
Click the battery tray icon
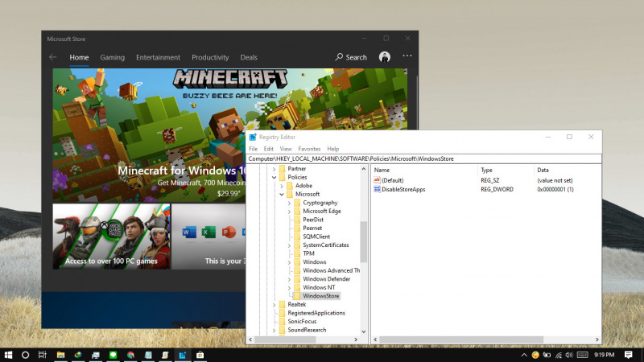547,355
